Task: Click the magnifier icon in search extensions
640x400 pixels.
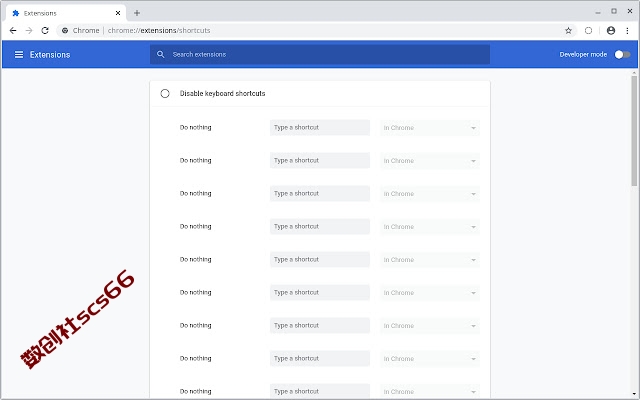Action: [x=160, y=54]
